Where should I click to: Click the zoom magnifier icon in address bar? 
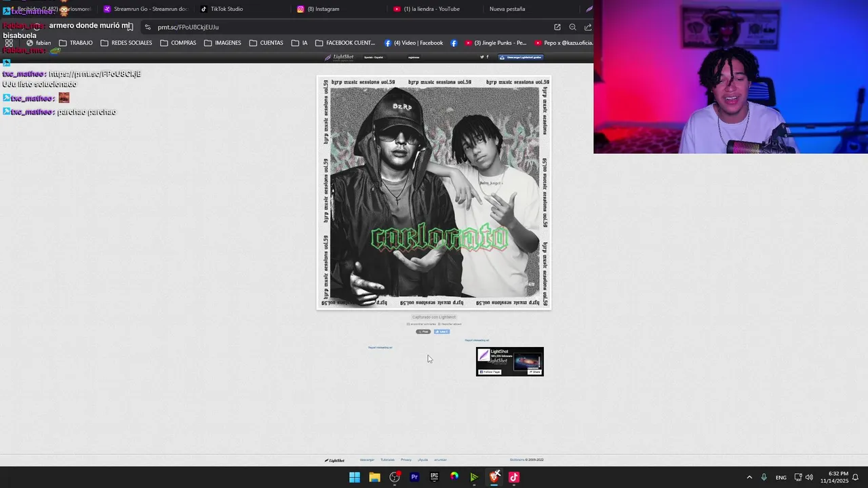[x=572, y=27]
